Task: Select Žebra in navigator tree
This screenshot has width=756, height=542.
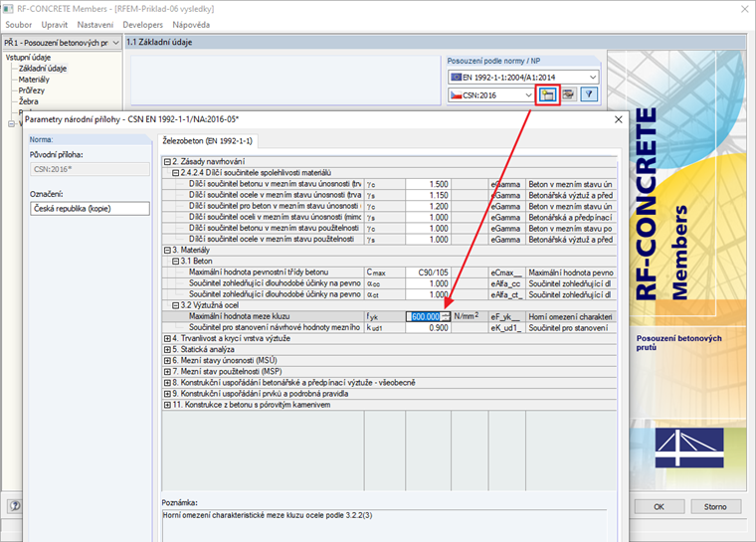Action: click(x=28, y=101)
